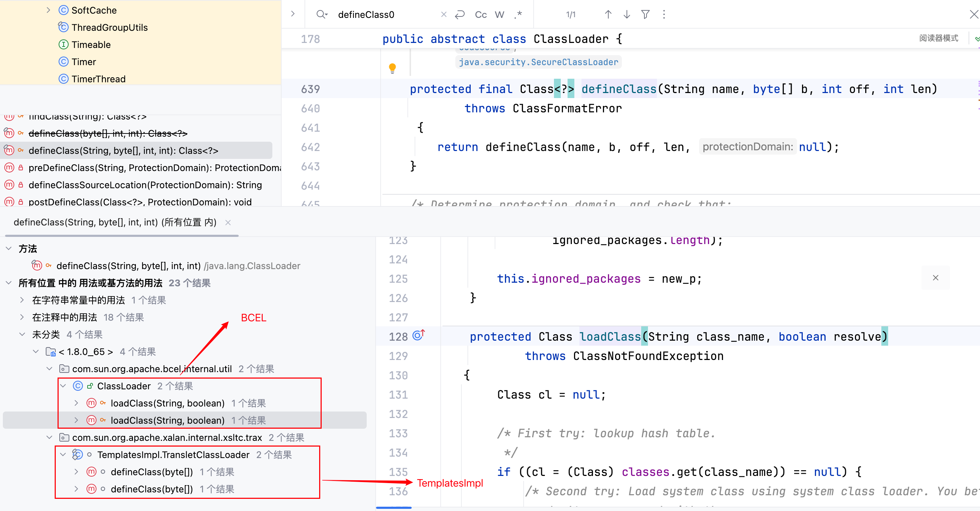The width and height of the screenshot is (980, 511).
Task: Select the defineClass usages results tab
Action: (x=114, y=222)
